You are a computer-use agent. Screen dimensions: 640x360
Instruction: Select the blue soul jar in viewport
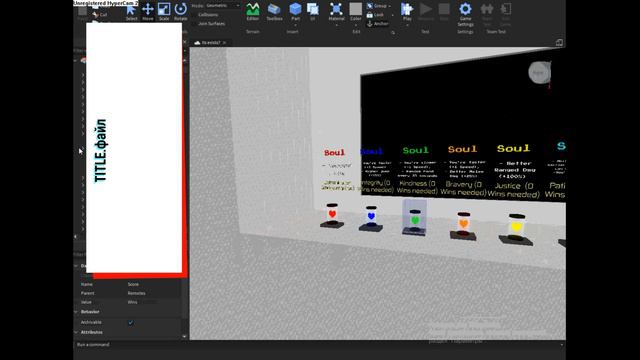pyautogui.click(x=371, y=219)
